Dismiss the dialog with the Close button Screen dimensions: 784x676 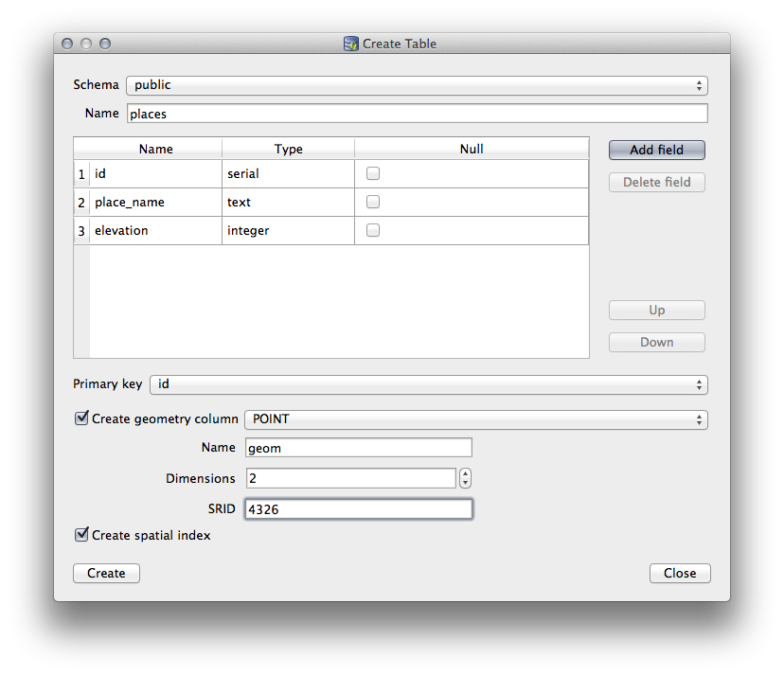point(680,573)
